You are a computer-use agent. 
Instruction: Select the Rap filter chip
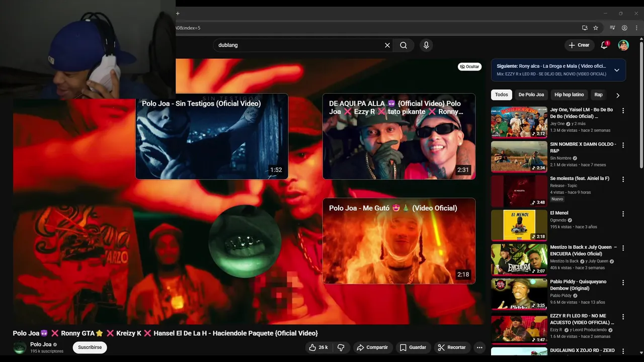coord(598,95)
